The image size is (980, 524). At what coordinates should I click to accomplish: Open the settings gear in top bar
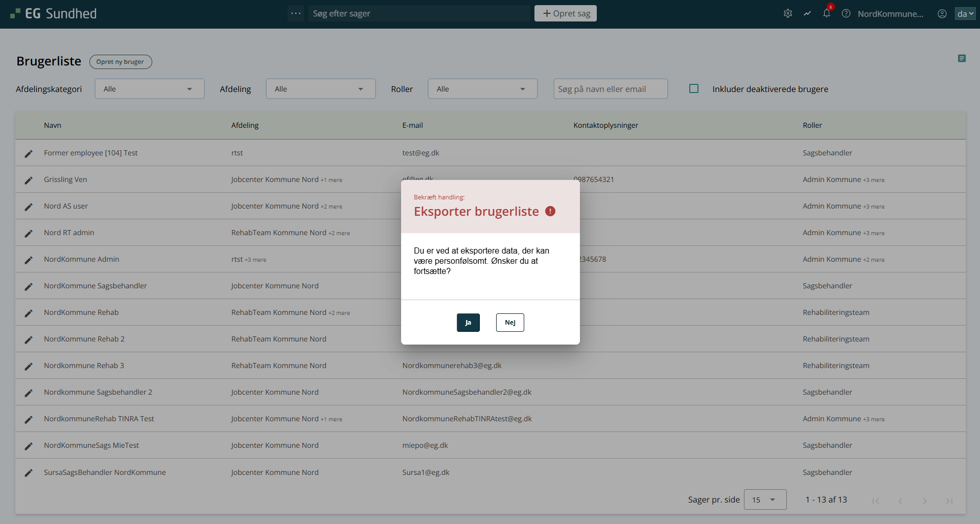tap(788, 14)
